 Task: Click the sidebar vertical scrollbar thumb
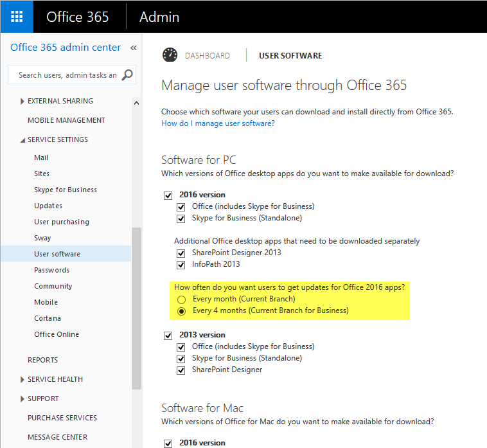(136, 308)
